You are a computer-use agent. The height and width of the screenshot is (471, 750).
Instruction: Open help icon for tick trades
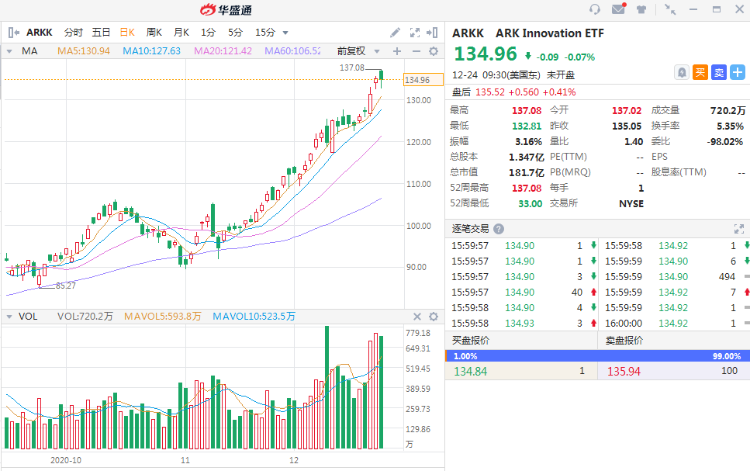tap(498, 229)
